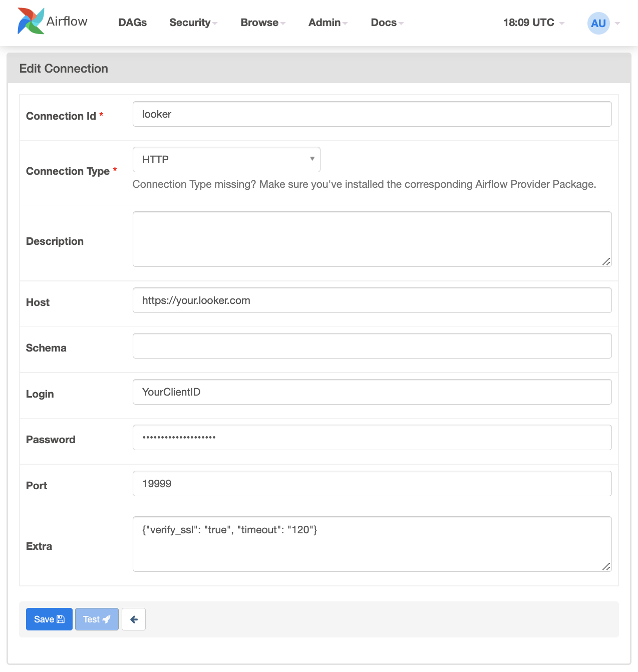Open the 18:09 UTC timezone dropdown
The width and height of the screenshot is (638, 672).
pos(534,23)
